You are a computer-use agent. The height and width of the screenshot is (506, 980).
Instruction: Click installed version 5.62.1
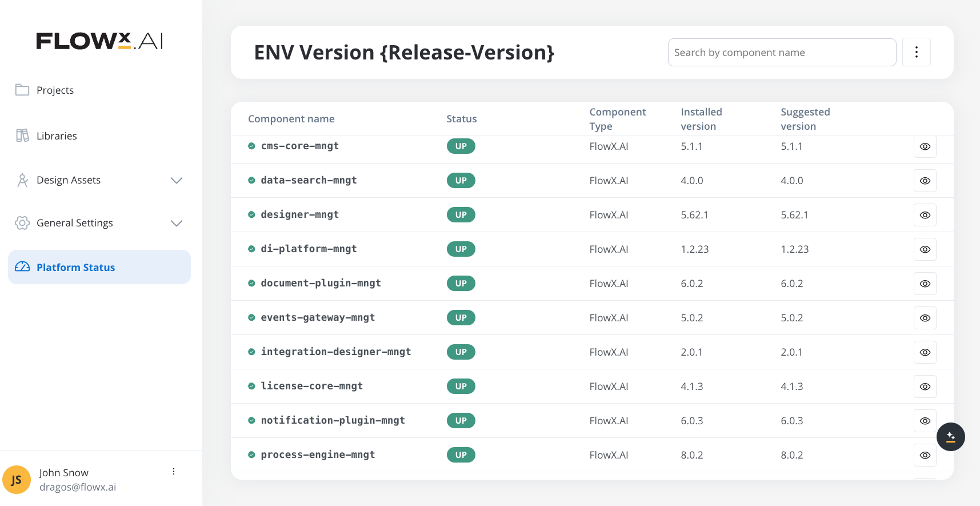click(x=694, y=215)
